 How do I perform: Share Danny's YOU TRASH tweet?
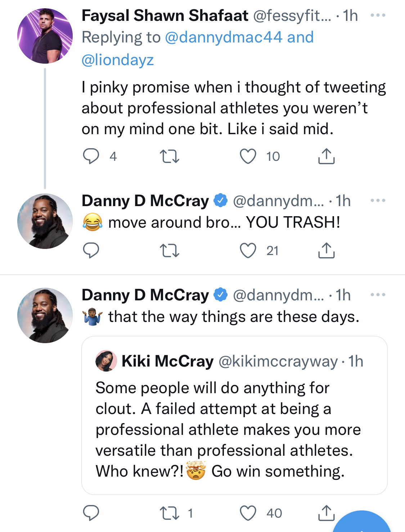pos(327,250)
